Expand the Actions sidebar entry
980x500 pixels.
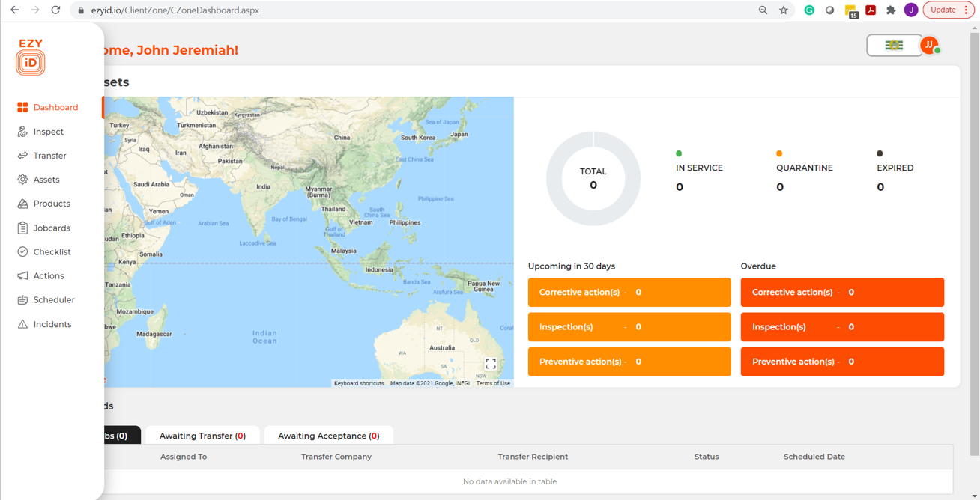(x=22, y=275)
